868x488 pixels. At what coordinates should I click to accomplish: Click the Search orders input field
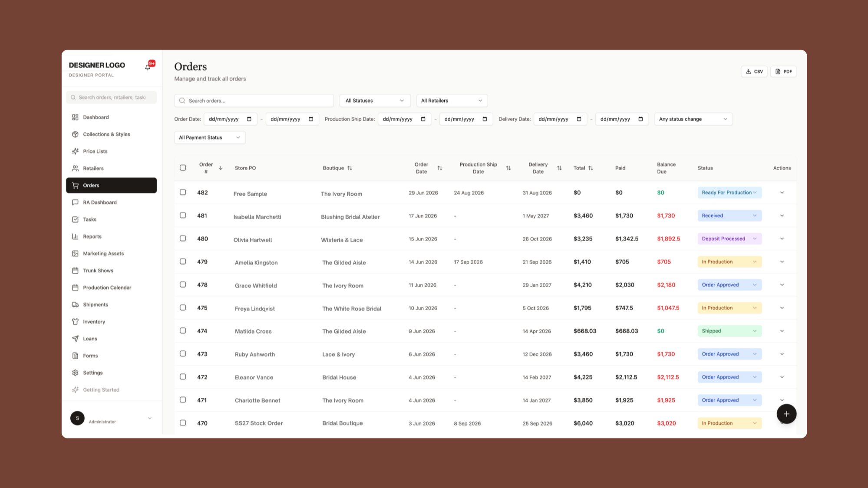pyautogui.click(x=254, y=101)
